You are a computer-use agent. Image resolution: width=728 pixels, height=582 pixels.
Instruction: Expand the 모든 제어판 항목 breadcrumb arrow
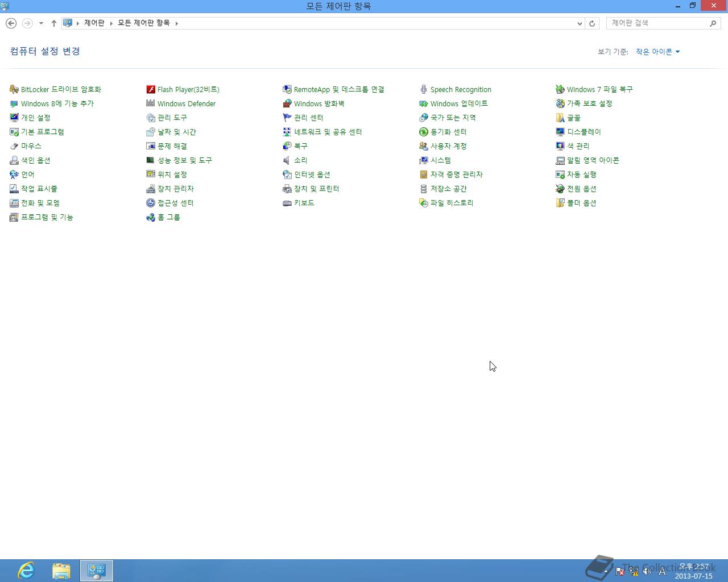177,23
